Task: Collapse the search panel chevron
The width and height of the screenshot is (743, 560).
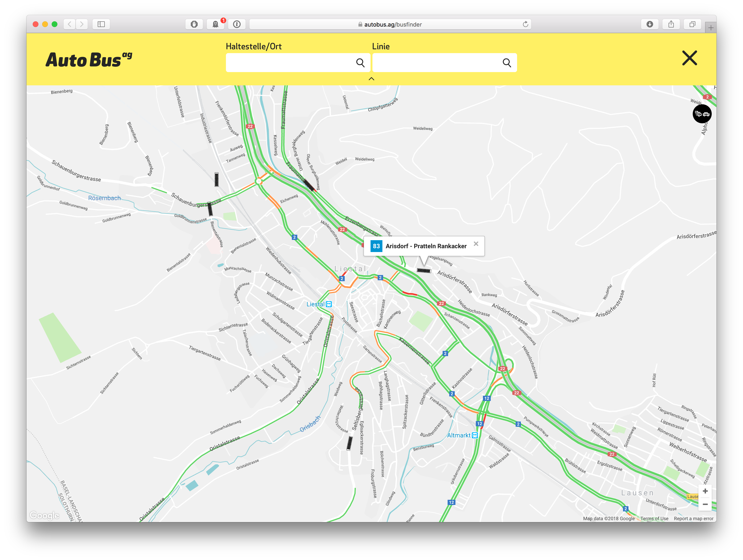Action: pos(371,79)
